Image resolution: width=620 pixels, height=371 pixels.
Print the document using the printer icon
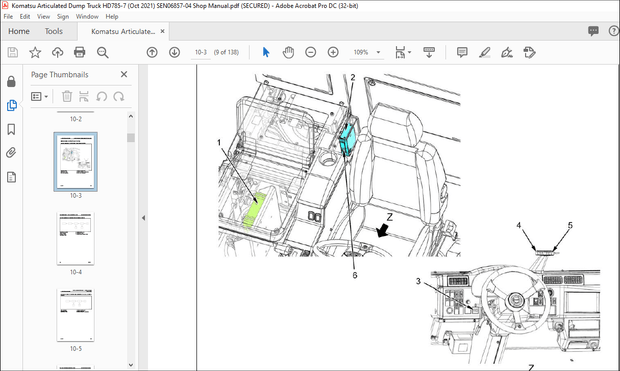(x=79, y=52)
